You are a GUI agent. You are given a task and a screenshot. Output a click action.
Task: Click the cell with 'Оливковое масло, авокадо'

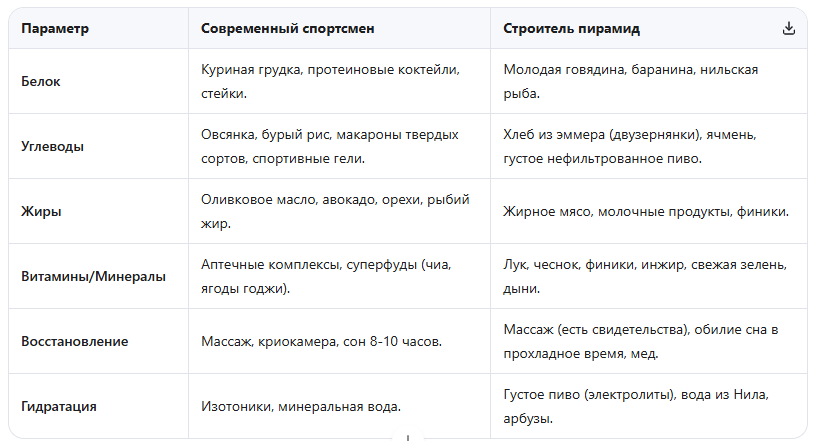coord(339,212)
